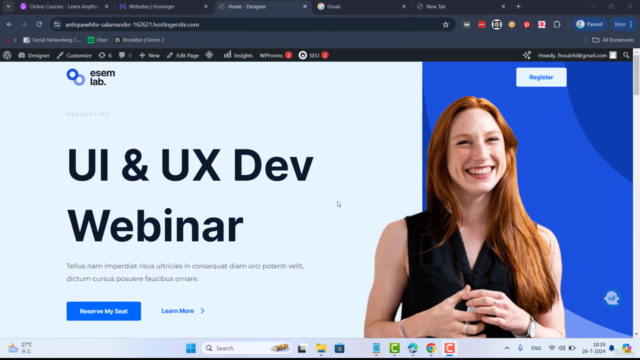
Task: Switch to the New Tab browser tab
Action: (461, 7)
